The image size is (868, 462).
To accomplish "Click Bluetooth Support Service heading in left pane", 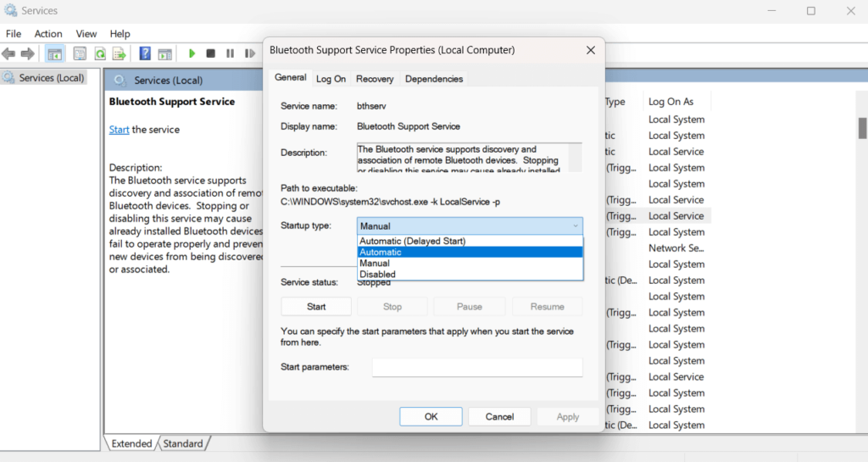I will tap(172, 101).
